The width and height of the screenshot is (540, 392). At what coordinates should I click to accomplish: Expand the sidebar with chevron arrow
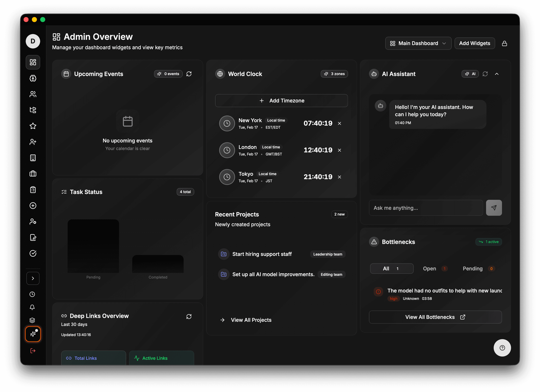point(33,278)
